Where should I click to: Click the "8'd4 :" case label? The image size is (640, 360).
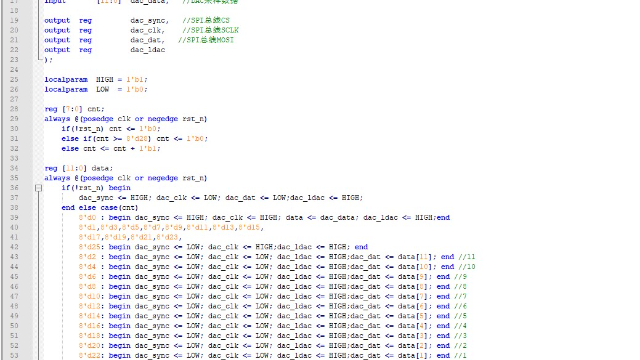91,267
